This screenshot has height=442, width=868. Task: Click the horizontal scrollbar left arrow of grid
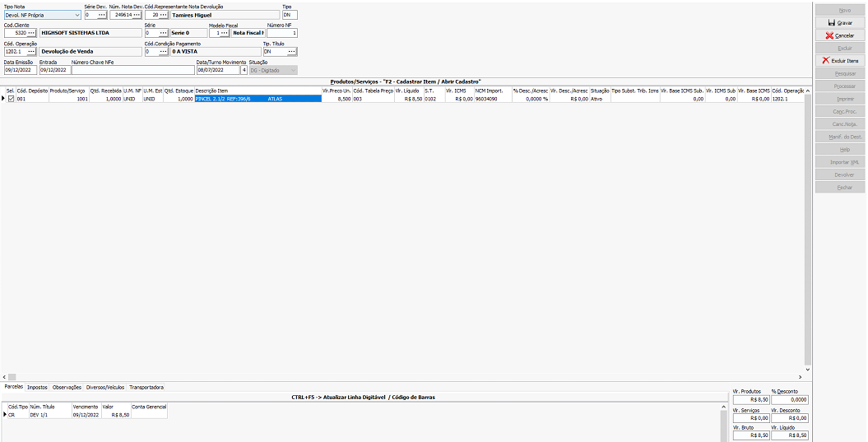click(x=3, y=377)
